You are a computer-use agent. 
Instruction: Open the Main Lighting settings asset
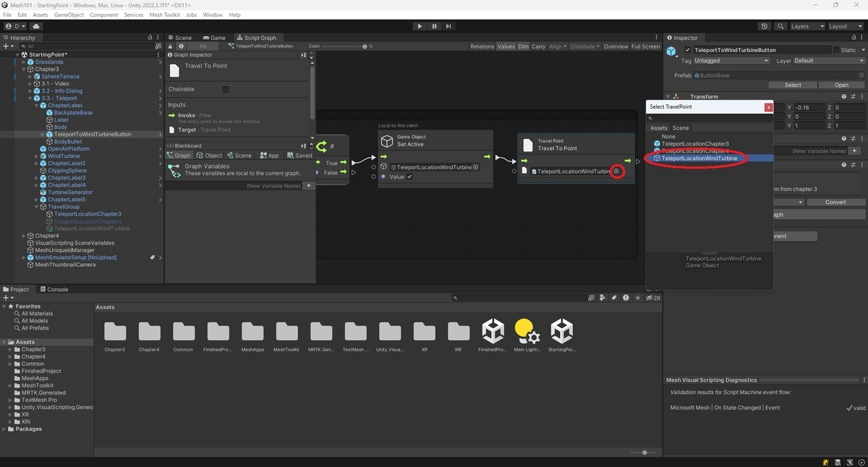(x=527, y=332)
